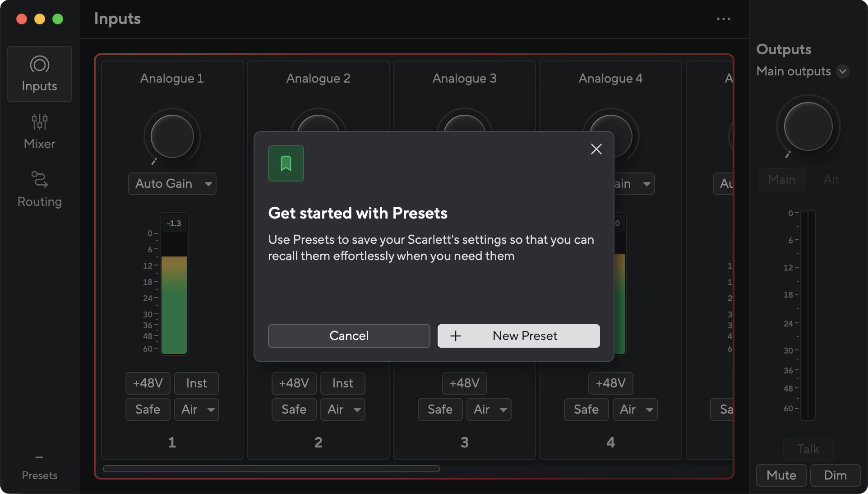Screen dimensions: 868x494
Task: Switch to the Alt output tab
Action: tap(831, 179)
